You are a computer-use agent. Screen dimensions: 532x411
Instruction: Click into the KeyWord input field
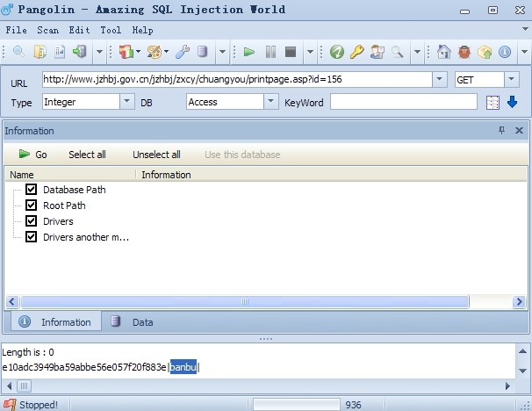[x=404, y=102]
